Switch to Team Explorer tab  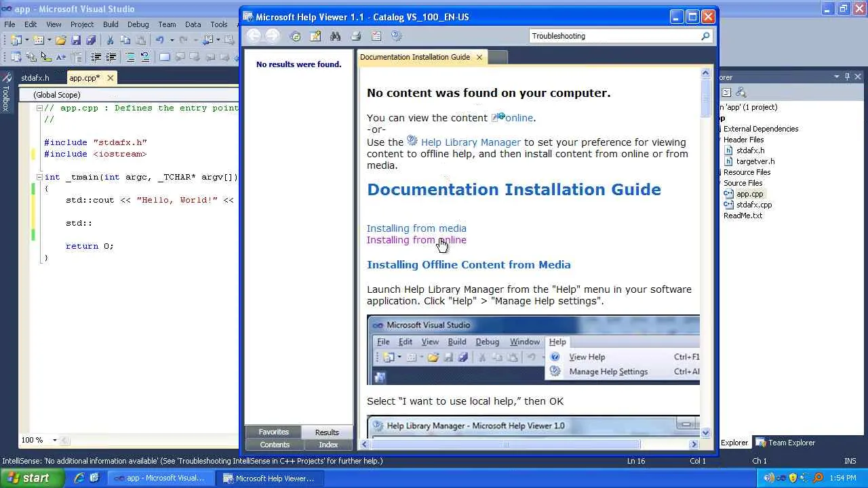785,443
